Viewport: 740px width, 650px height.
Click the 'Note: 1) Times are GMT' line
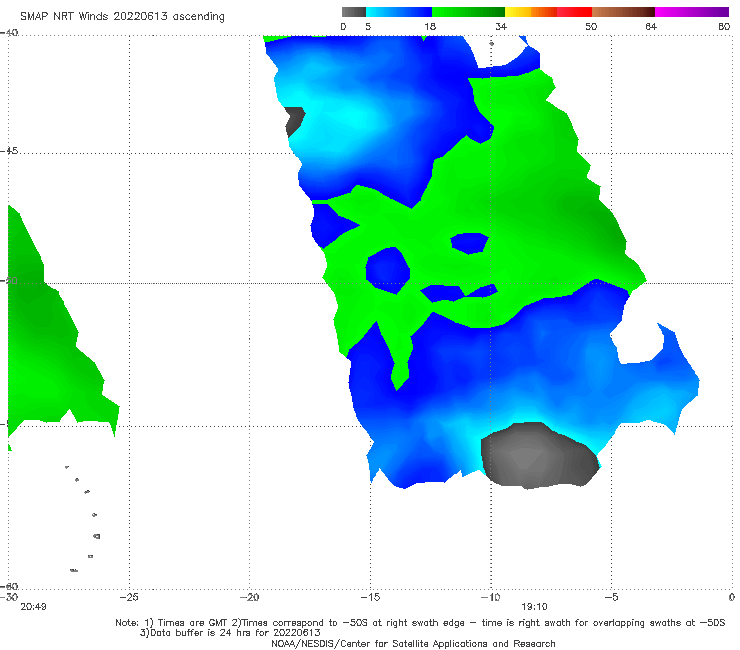click(x=420, y=623)
